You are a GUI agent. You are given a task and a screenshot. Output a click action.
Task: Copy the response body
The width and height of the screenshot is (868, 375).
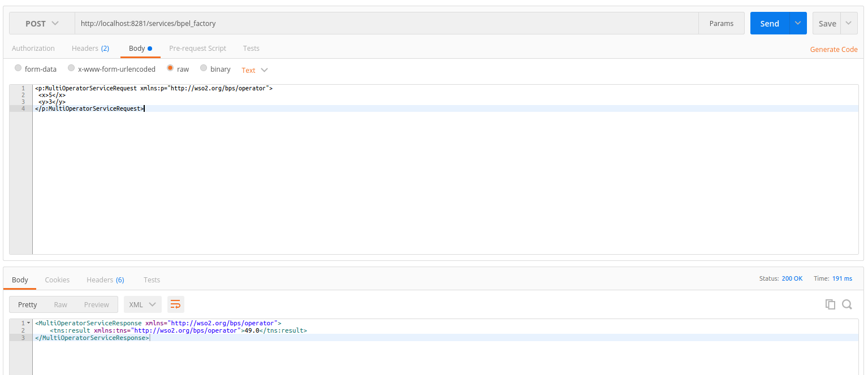tap(830, 304)
